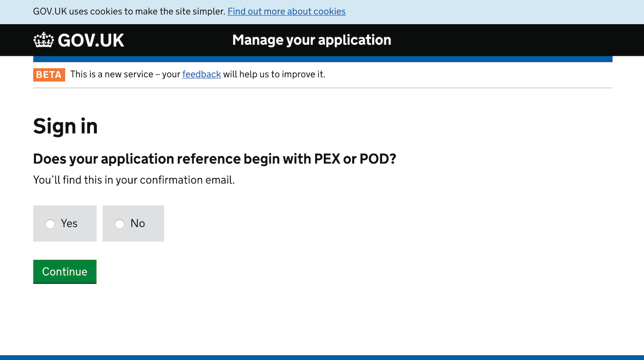Click the orange BETA badge

point(49,75)
